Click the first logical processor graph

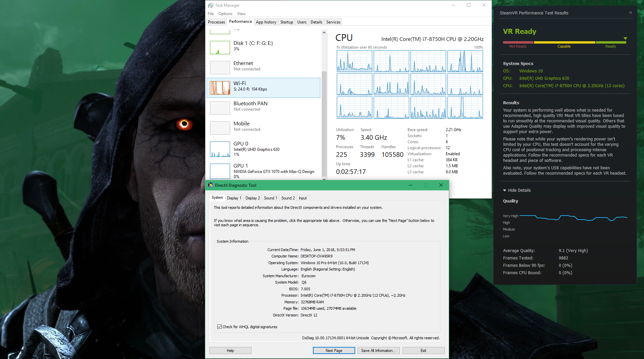[354, 61]
